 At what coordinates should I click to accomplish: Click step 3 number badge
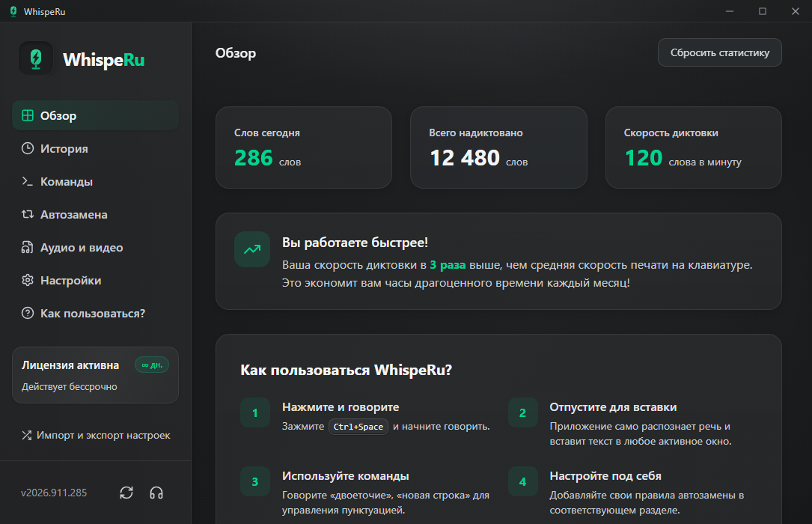(254, 481)
